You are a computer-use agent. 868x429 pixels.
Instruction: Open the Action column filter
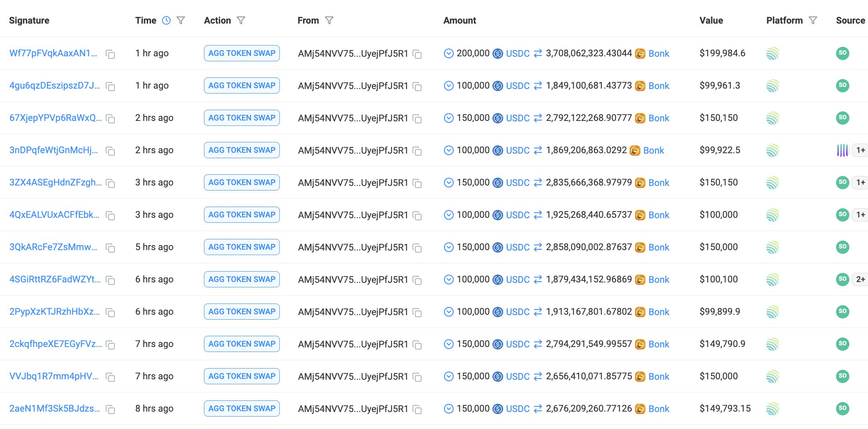241,20
